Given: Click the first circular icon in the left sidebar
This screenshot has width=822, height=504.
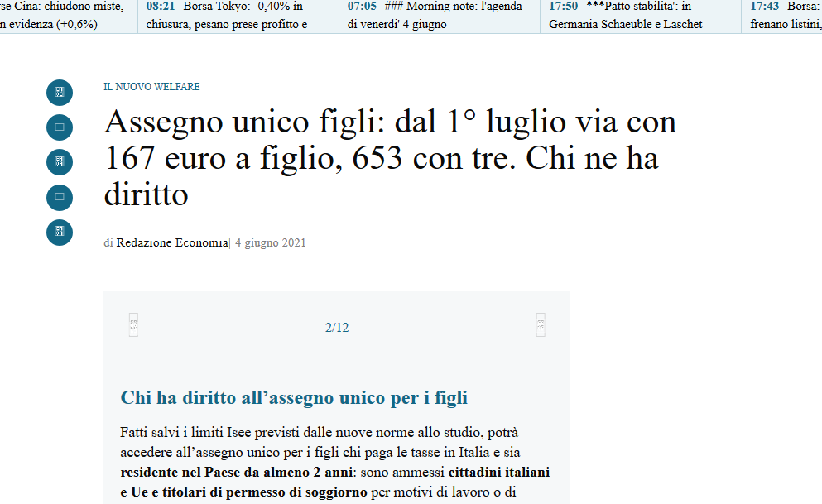Looking at the screenshot, I should [x=60, y=92].
